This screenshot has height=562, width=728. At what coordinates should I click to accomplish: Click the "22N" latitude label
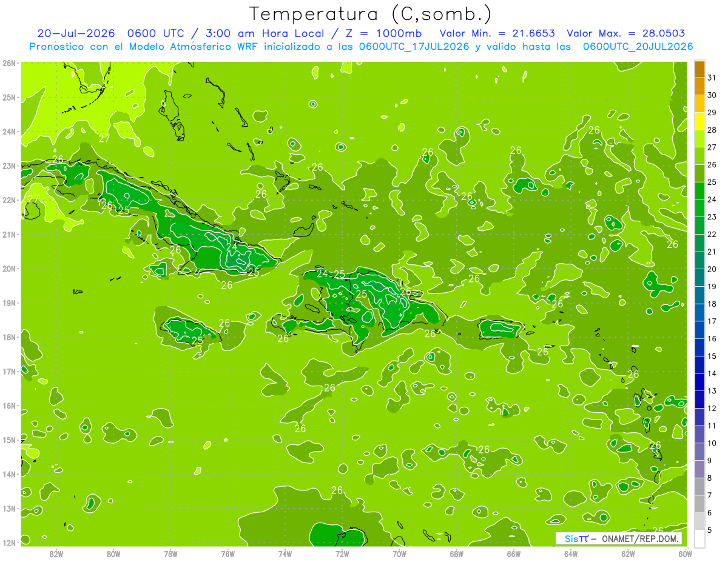point(9,200)
